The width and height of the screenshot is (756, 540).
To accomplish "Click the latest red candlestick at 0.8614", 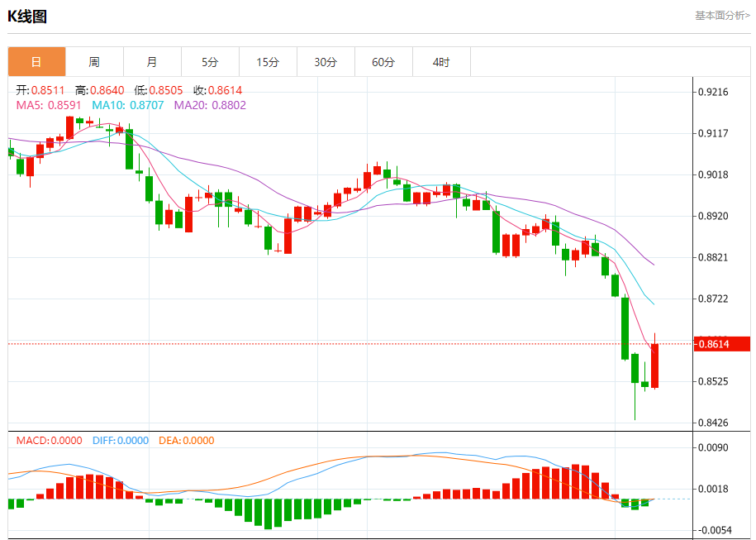I will (x=654, y=366).
